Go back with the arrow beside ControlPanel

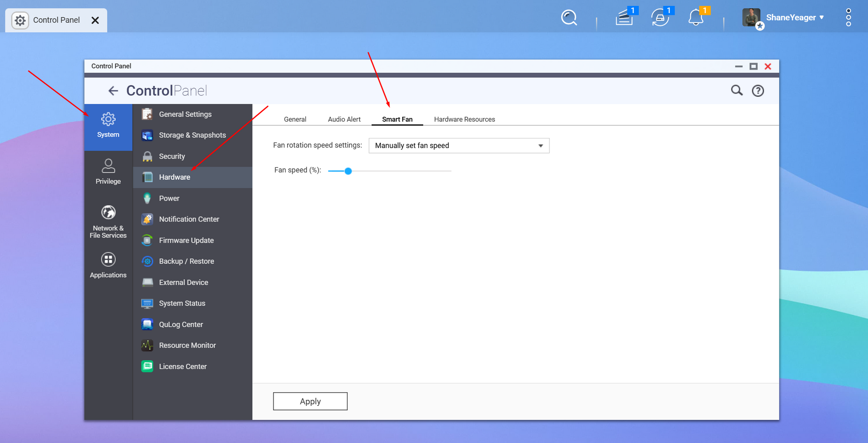pyautogui.click(x=113, y=91)
